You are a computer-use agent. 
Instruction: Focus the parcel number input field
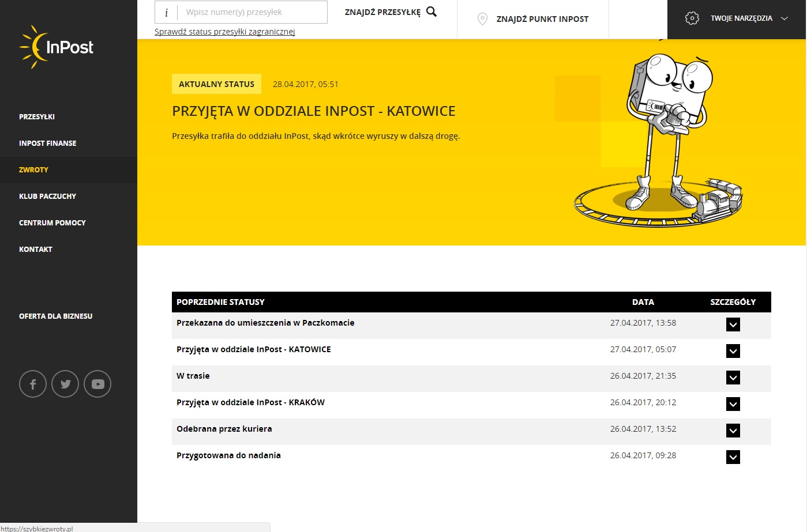click(x=252, y=12)
